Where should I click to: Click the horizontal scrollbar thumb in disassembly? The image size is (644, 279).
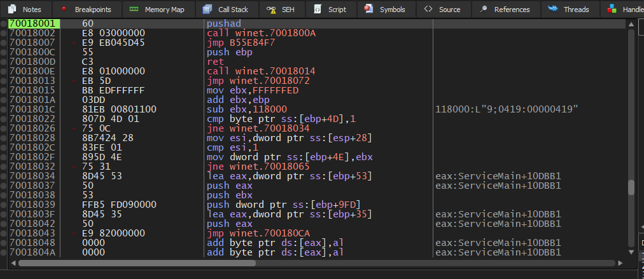coord(137,262)
